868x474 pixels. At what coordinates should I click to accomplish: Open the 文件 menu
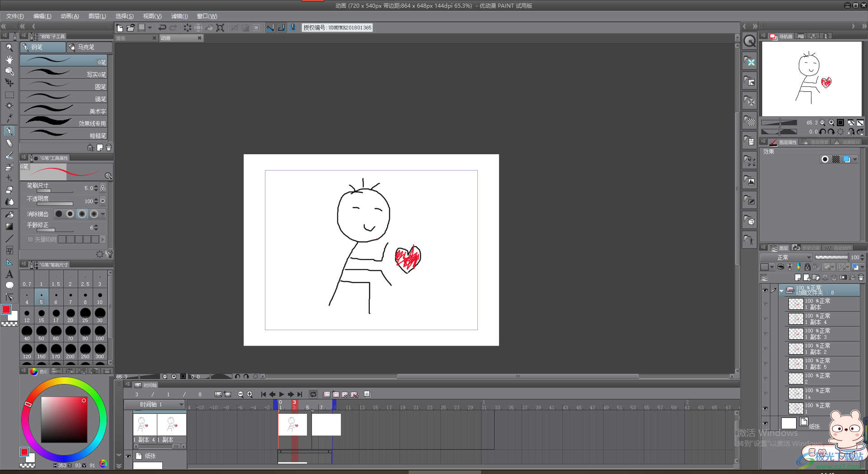point(15,16)
